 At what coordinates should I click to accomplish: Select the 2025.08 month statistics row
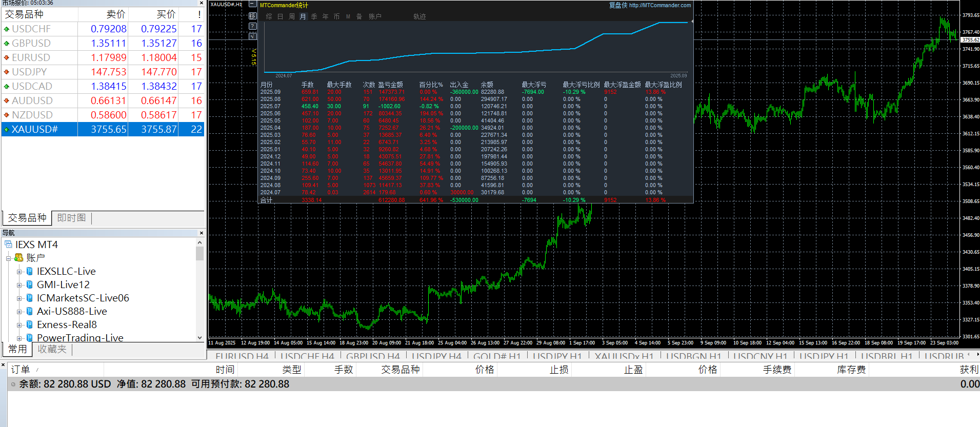475,99
